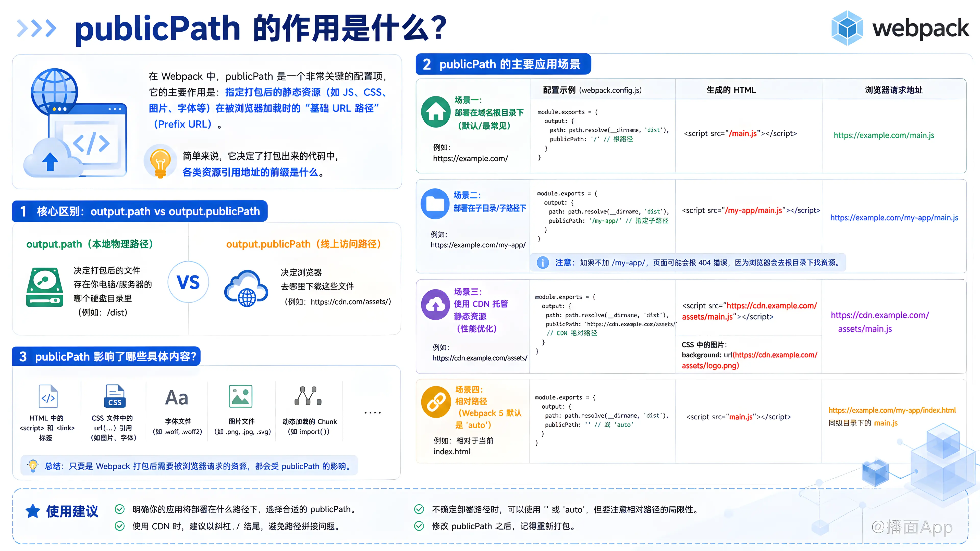Click the blue text 各类资源引用地址的前缀是什么
The height and width of the screenshot is (551, 980).
250,172
